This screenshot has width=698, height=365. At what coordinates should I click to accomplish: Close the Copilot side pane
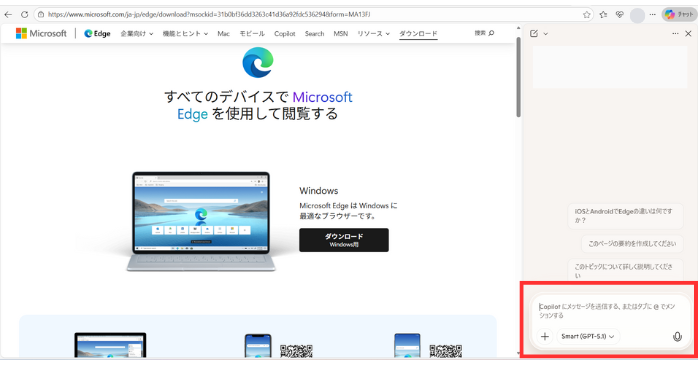tap(688, 33)
